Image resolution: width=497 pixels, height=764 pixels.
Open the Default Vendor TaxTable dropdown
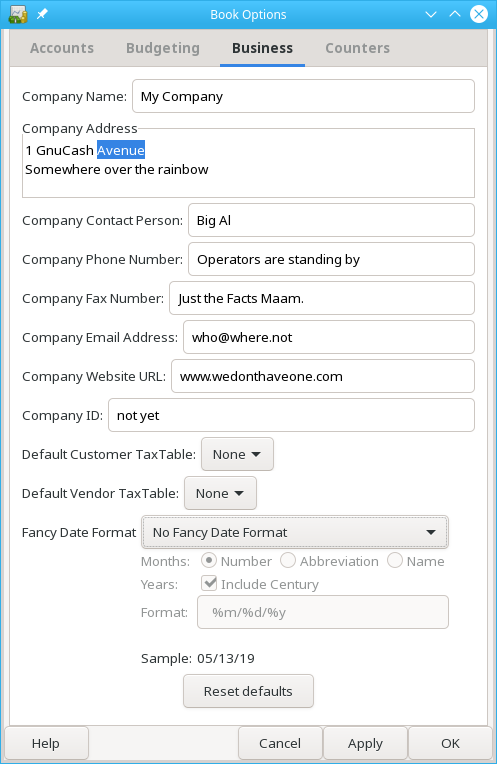[x=220, y=493]
